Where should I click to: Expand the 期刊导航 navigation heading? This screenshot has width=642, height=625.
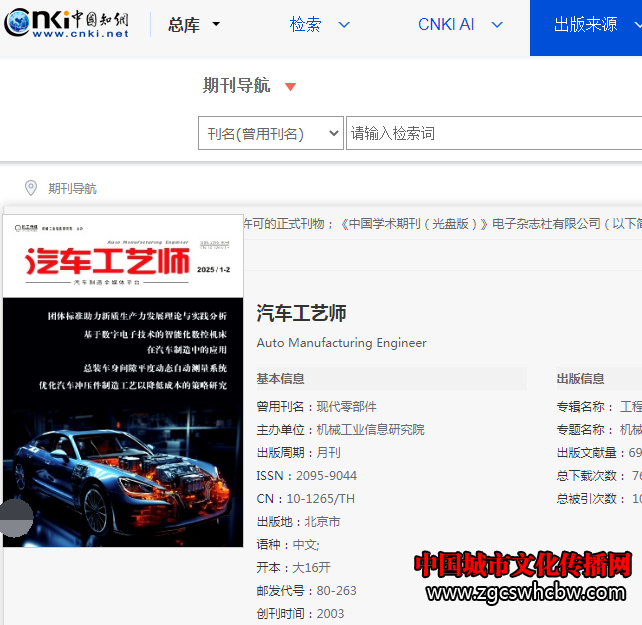pos(237,86)
